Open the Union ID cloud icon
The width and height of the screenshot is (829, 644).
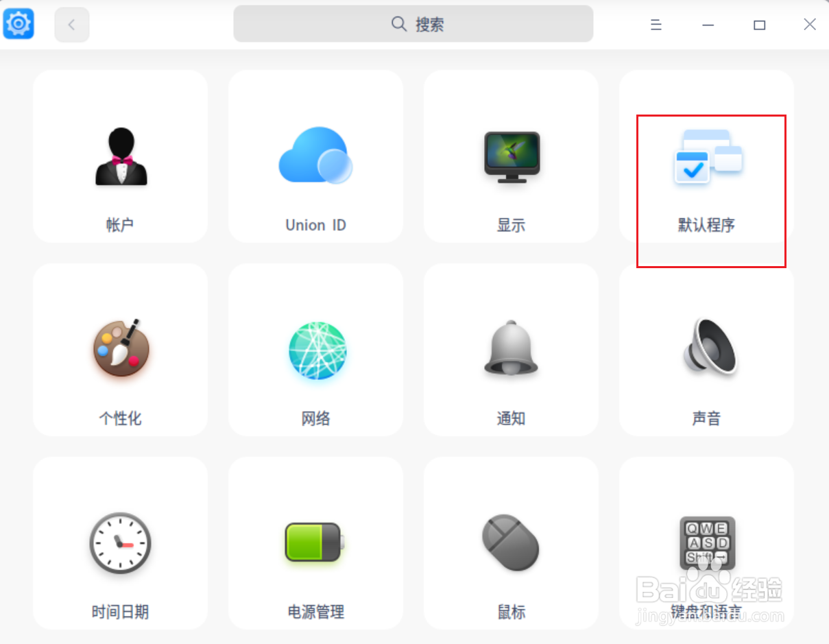(315, 155)
